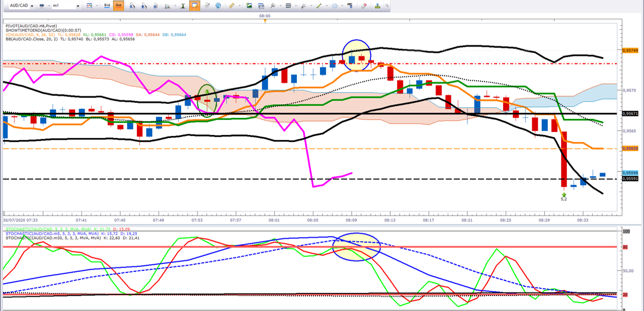Select the eraser tool
The width and height of the screenshot is (644, 311).
coord(364,6)
